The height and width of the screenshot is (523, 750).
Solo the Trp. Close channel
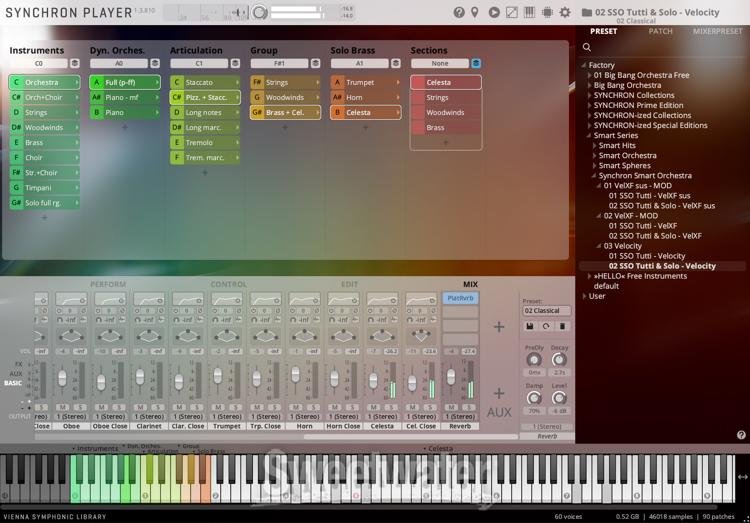pos(275,407)
